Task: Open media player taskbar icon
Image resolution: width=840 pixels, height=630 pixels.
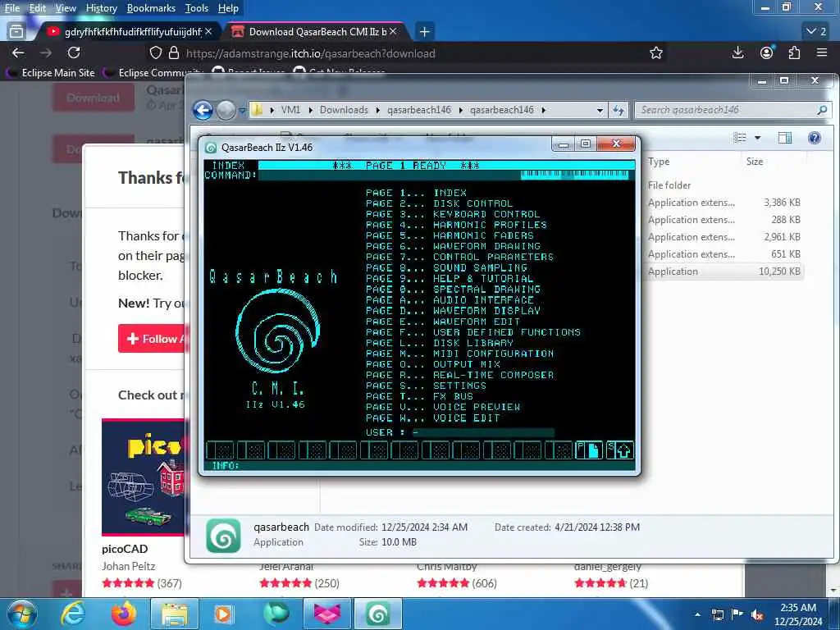Action: tap(223, 614)
